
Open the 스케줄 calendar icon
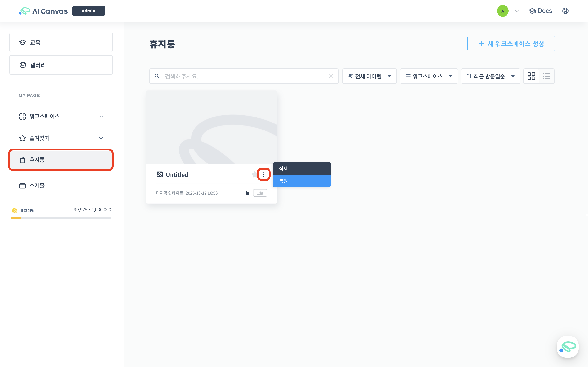pos(22,185)
